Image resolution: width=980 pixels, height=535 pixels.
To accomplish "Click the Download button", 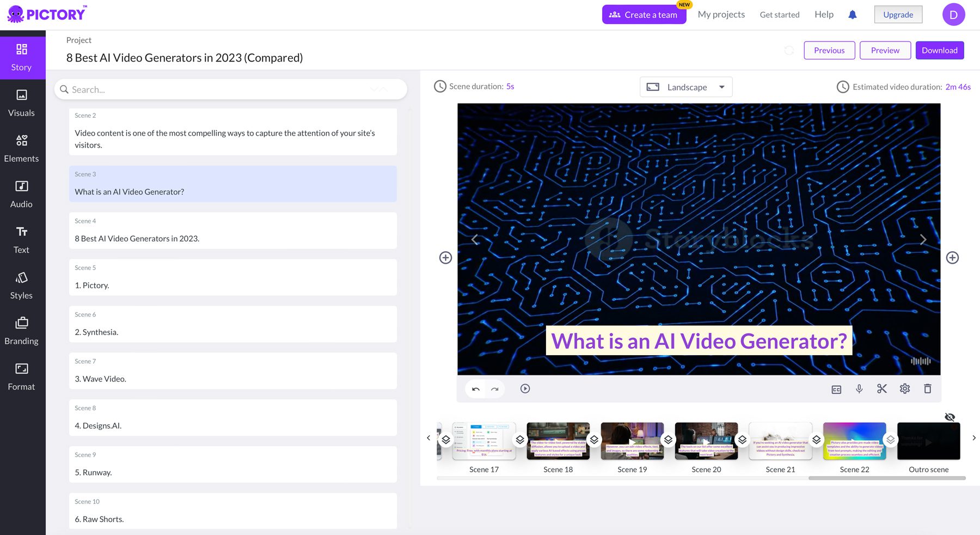I will pos(940,50).
